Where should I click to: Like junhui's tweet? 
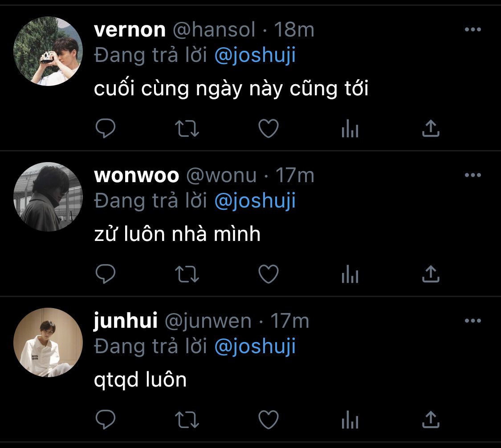tap(269, 419)
